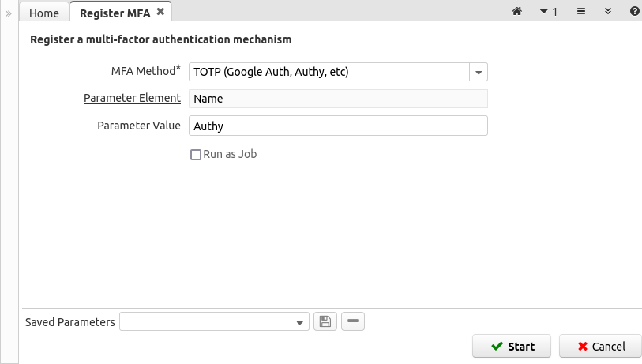642x364 pixels.
Task: Switch to the Home tab
Action: tap(44, 13)
